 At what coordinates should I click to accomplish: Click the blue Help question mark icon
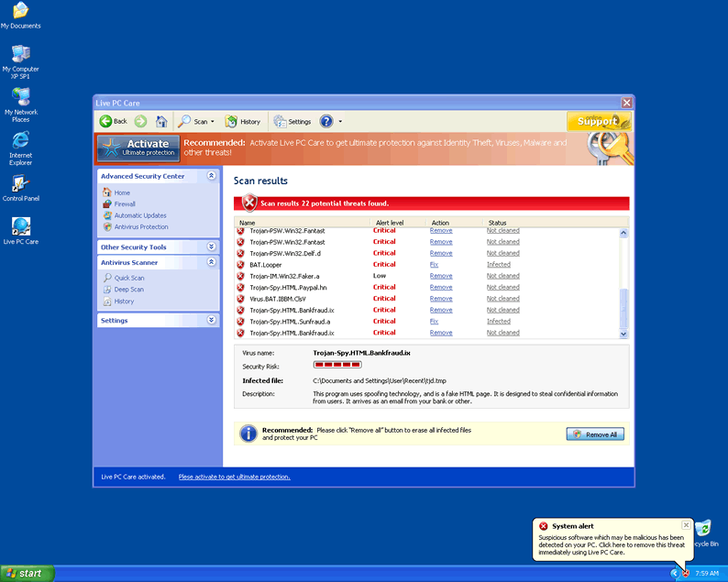(326, 121)
